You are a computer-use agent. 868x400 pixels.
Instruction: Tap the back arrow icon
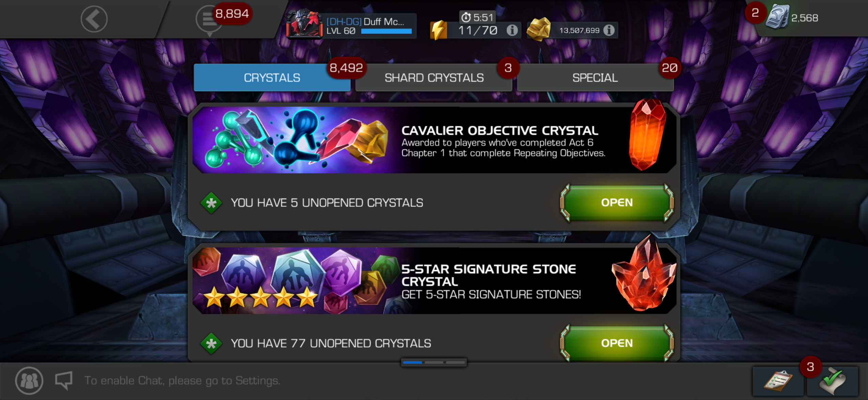tap(94, 19)
